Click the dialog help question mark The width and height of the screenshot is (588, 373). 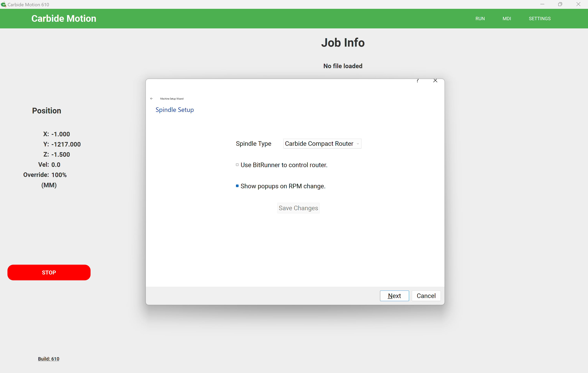point(417,81)
